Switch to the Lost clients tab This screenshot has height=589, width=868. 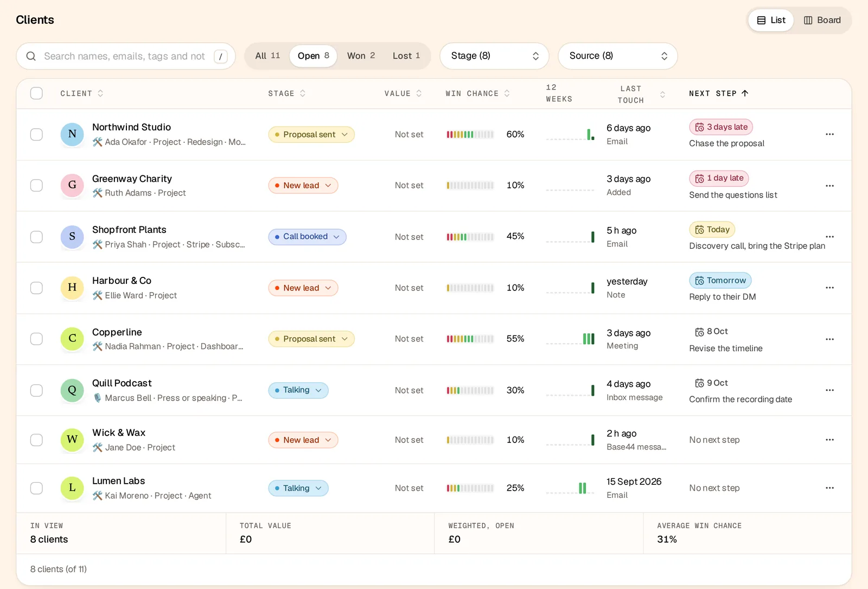coord(406,56)
